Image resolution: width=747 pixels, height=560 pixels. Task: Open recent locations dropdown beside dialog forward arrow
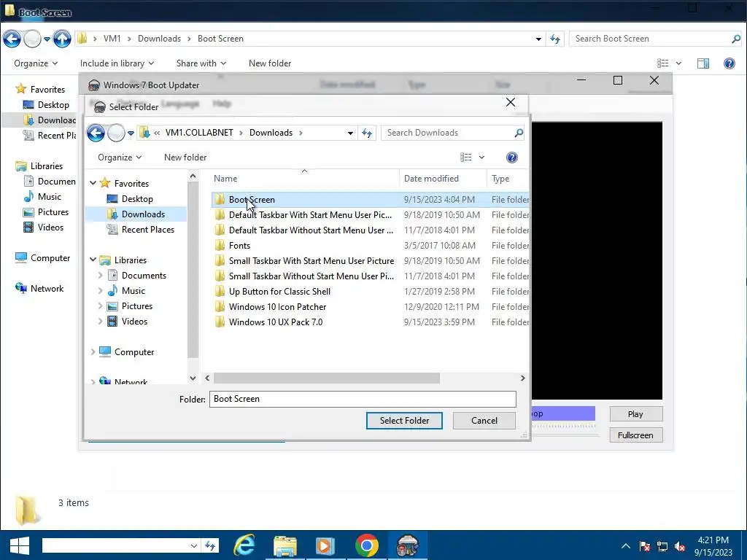[x=131, y=133]
